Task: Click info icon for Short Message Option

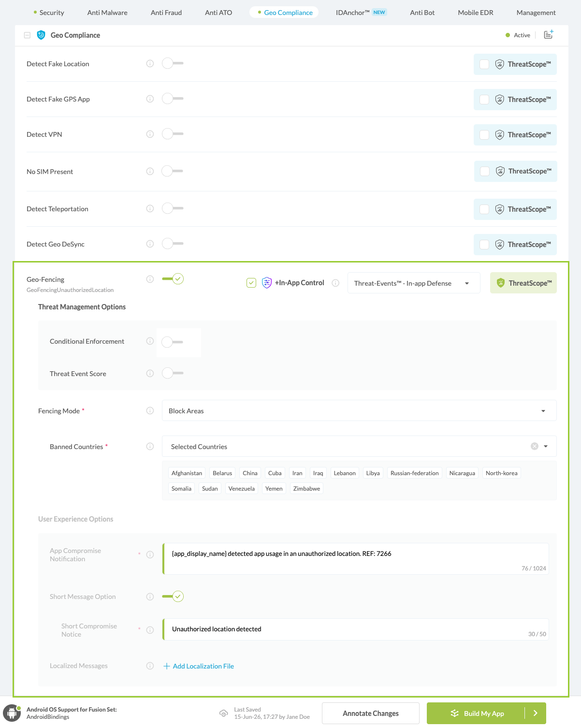Action: 150,597
